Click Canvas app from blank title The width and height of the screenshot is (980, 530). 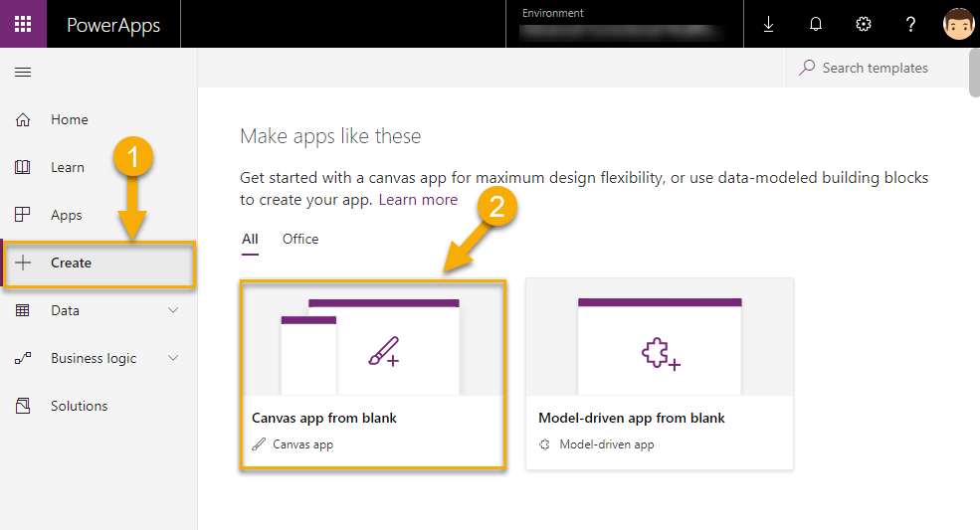click(x=324, y=418)
